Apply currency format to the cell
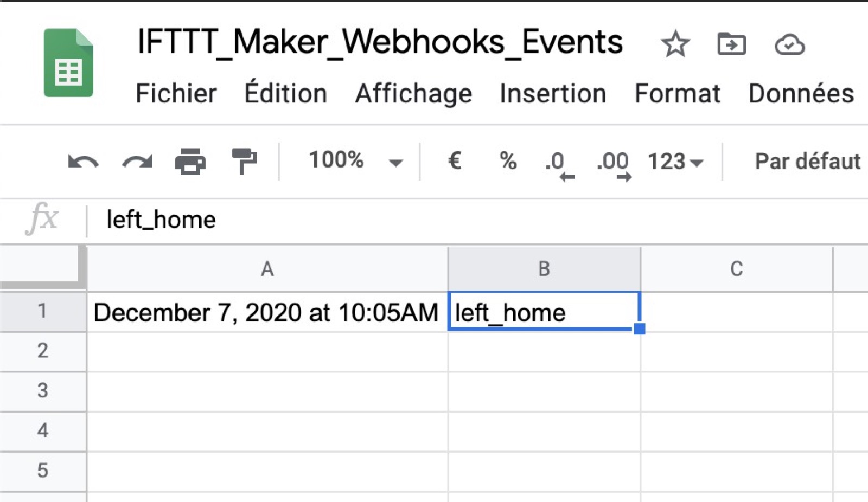Image resolution: width=868 pixels, height=502 pixels. [x=455, y=160]
